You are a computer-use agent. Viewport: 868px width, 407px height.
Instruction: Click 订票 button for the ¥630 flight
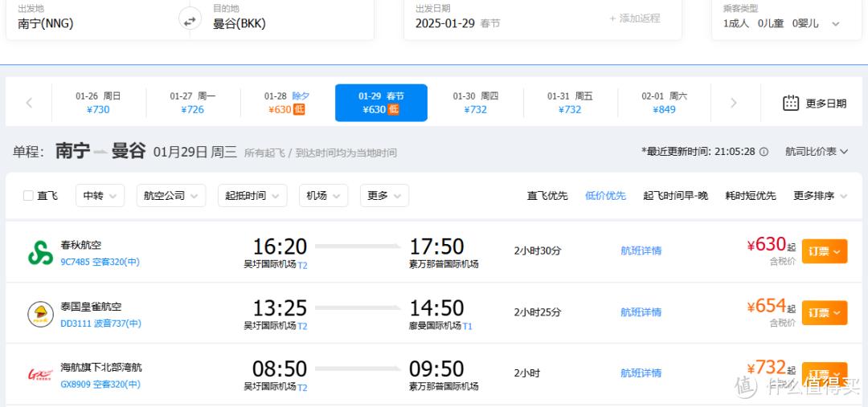click(824, 251)
